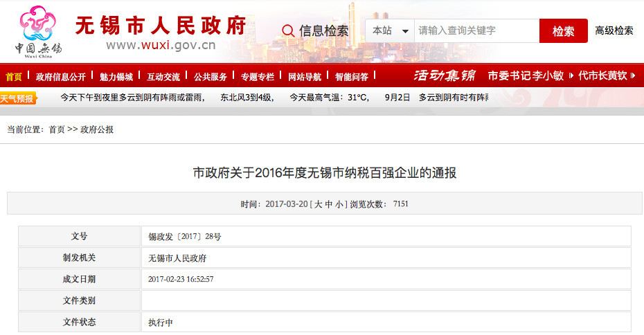Open 政府公报 in the breadcrumb
This screenshot has width=644, height=335.
(97, 129)
